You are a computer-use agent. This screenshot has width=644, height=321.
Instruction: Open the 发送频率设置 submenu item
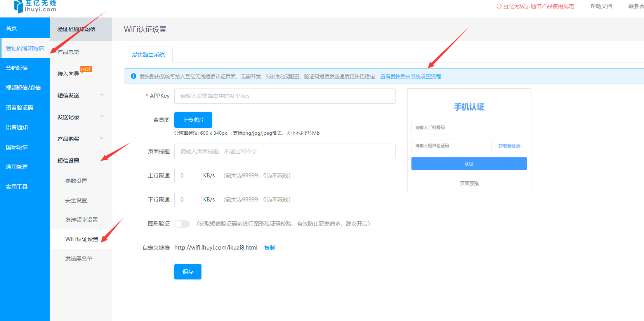(x=81, y=220)
